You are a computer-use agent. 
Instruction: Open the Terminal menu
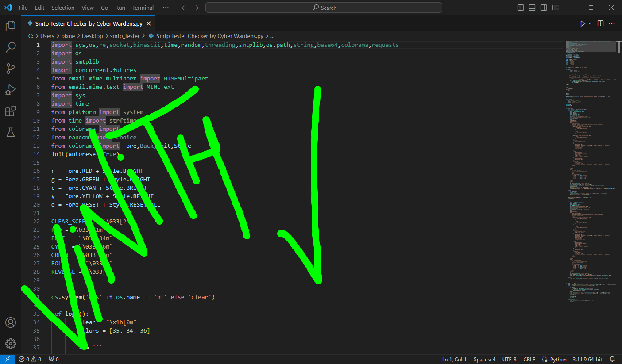[143, 8]
